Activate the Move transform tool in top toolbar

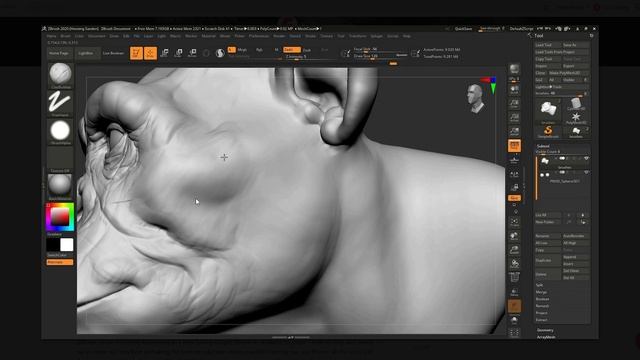[x=164, y=53]
